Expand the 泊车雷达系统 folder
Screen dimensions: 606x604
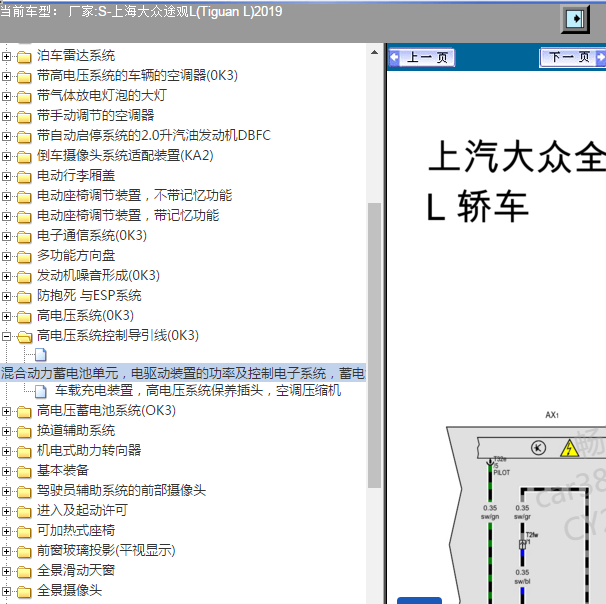pos(6,56)
